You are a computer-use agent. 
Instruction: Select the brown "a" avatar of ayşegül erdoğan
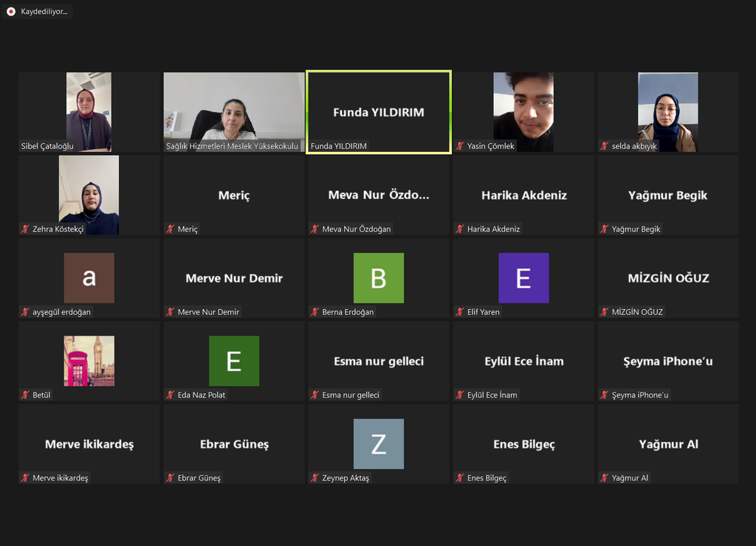click(x=89, y=278)
